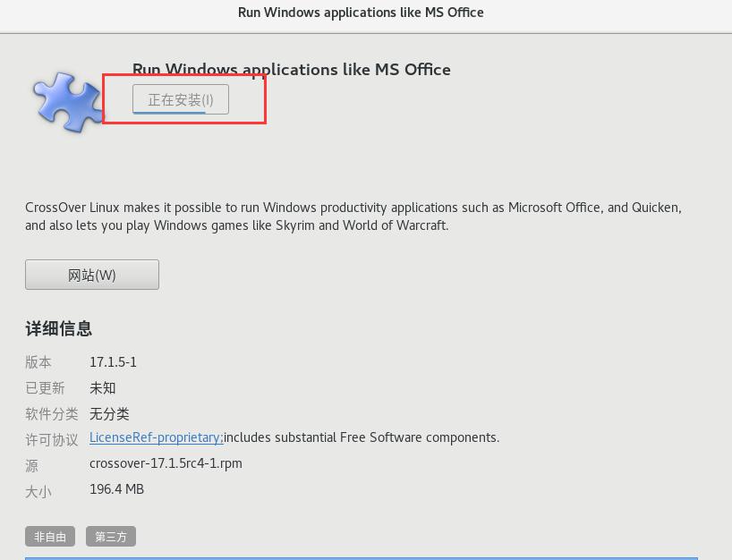
Task: Click the CrossOver Linux description paragraph
Action: pyautogui.click(x=353, y=216)
